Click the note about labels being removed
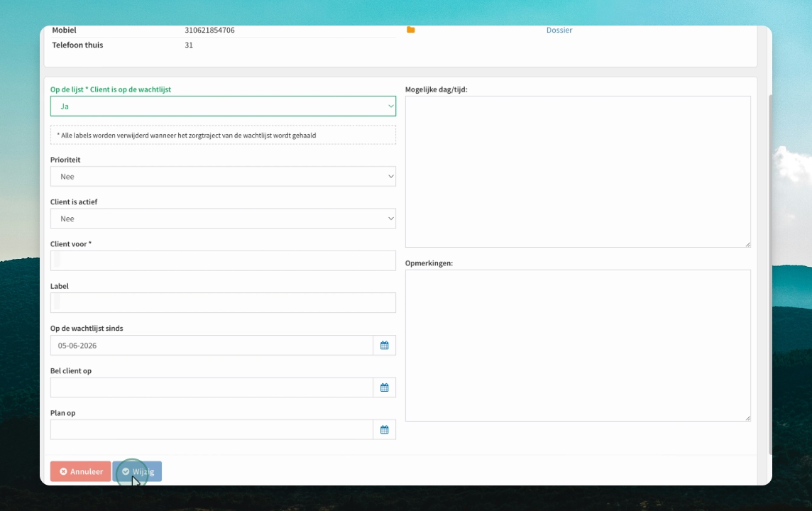 click(223, 135)
